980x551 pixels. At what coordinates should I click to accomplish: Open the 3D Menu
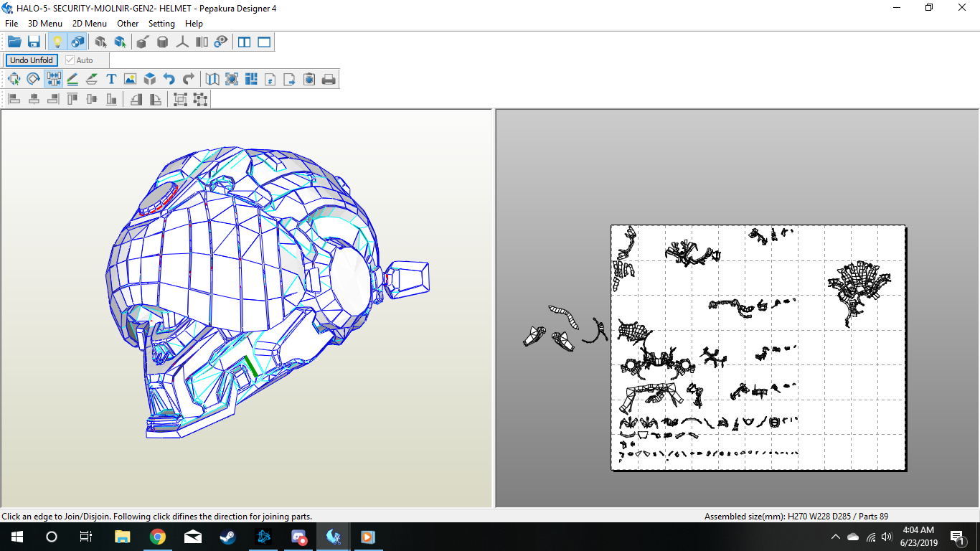(45, 24)
